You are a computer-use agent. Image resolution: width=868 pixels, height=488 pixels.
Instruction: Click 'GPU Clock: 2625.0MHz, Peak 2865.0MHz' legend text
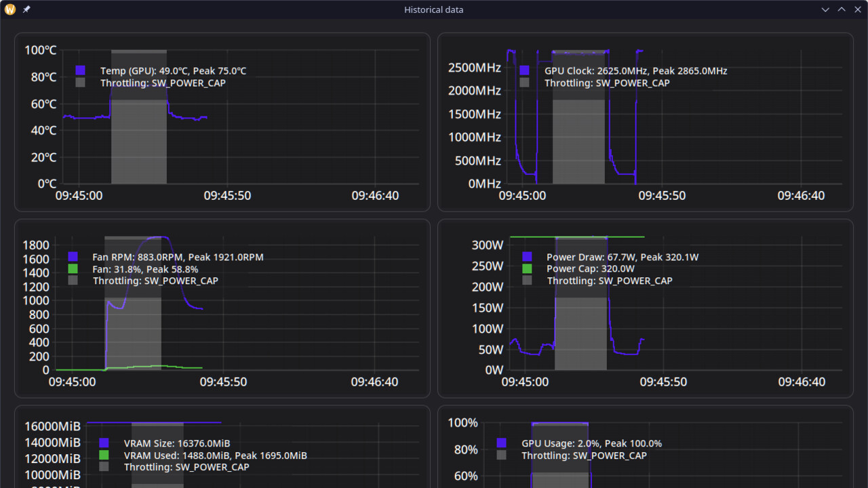(636, 70)
